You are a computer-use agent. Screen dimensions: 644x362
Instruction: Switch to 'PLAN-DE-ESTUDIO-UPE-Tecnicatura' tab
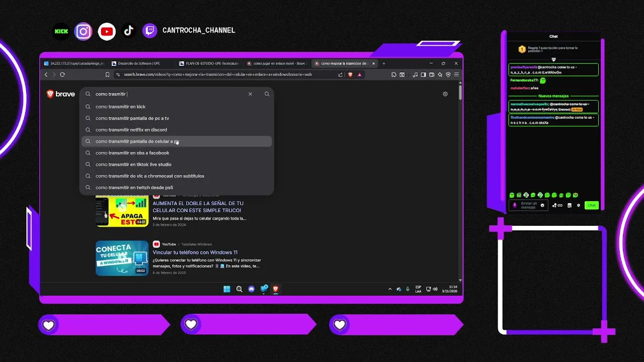(x=210, y=63)
